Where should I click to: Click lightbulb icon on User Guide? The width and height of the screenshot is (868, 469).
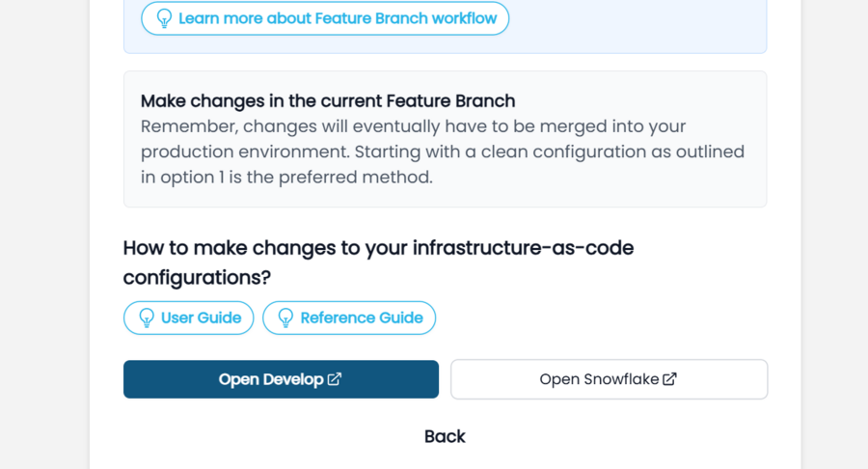click(x=147, y=317)
